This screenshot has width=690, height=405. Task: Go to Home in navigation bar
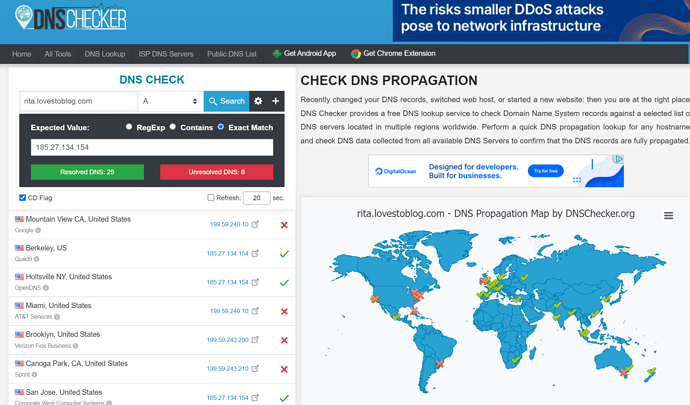[x=22, y=54]
